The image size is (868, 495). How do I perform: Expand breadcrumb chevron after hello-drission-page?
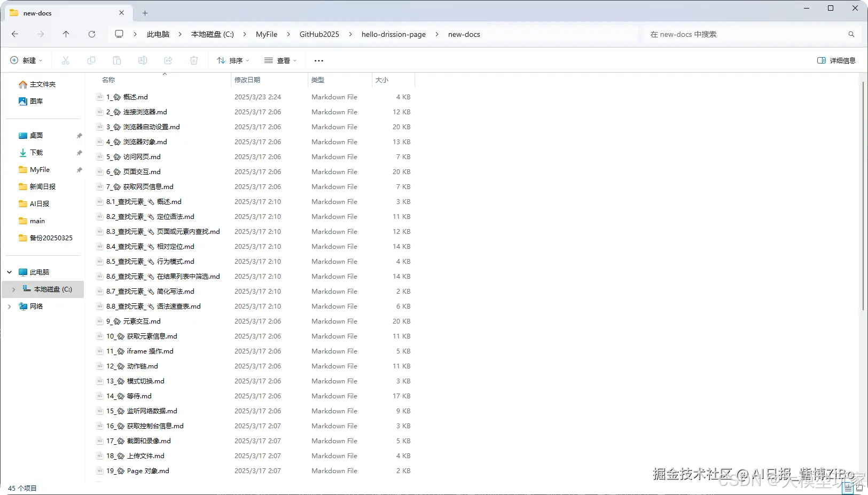click(437, 34)
